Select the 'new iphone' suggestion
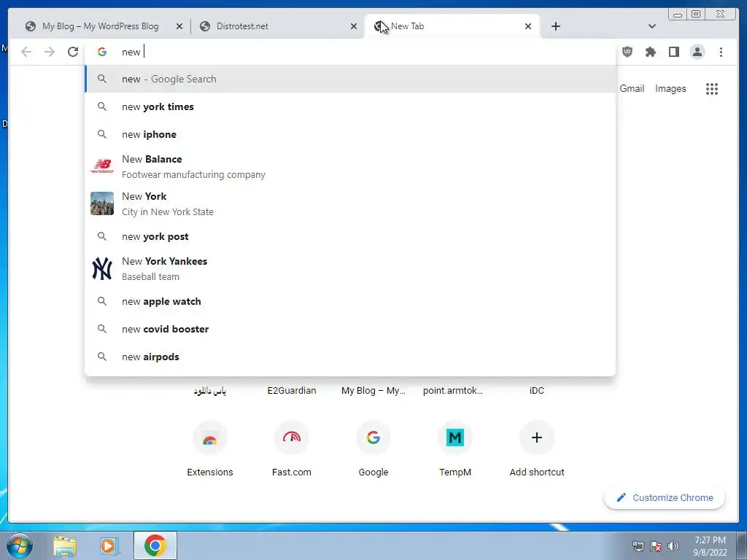The height and width of the screenshot is (560, 747). click(x=350, y=134)
